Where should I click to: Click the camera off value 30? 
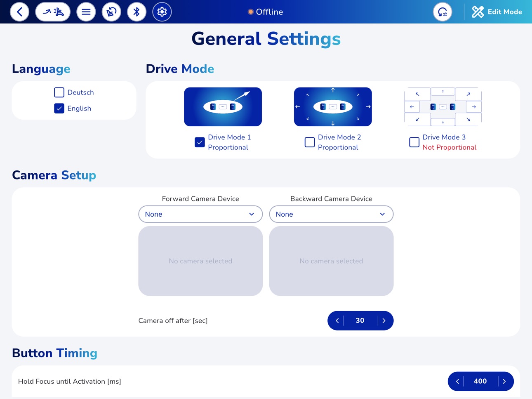coord(360,321)
